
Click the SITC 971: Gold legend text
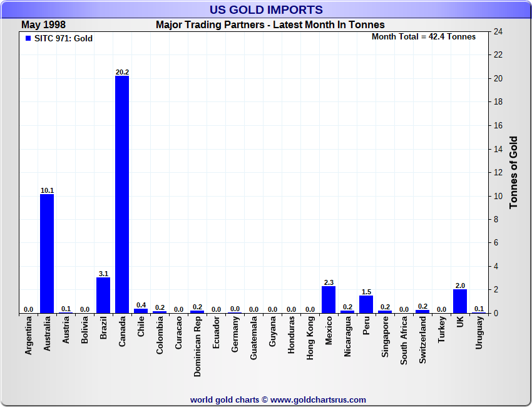tap(63, 39)
